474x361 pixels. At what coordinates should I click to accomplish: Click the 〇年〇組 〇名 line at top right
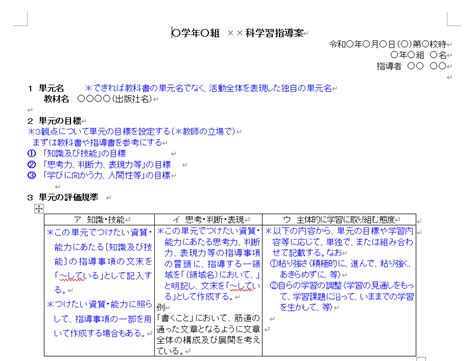pyautogui.click(x=418, y=55)
